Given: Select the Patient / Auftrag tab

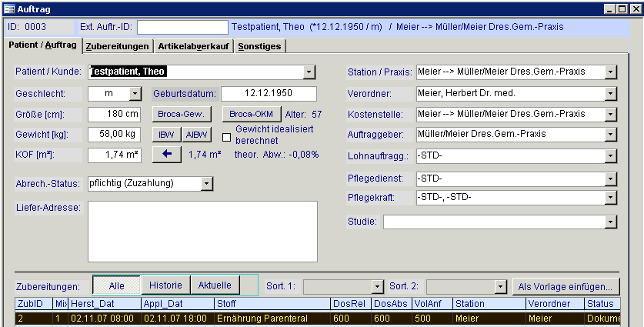Looking at the screenshot, I should [42, 45].
